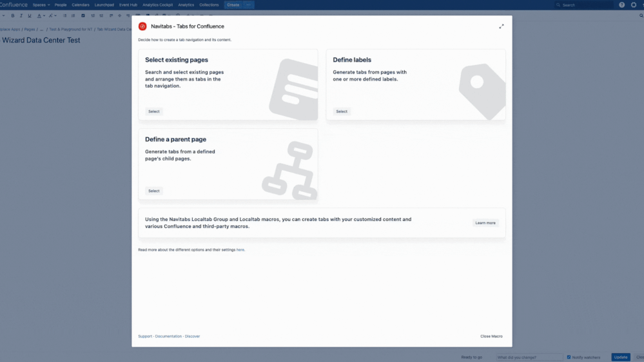Open Analytics Cockpit in the top navigation
The image size is (644, 362).
(x=158, y=5)
